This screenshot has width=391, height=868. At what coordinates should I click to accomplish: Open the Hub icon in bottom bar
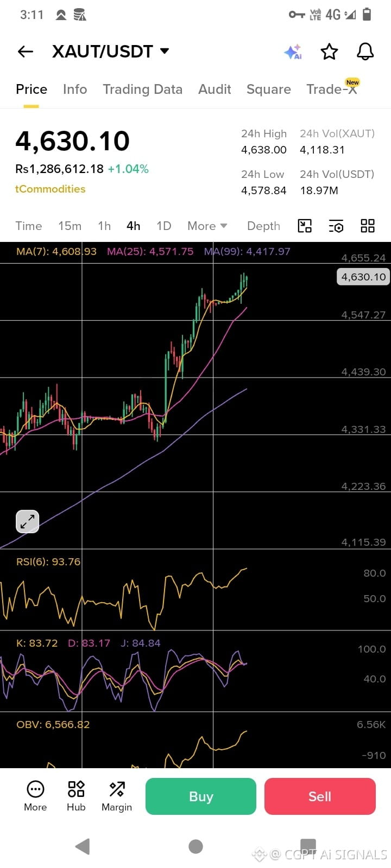(76, 796)
